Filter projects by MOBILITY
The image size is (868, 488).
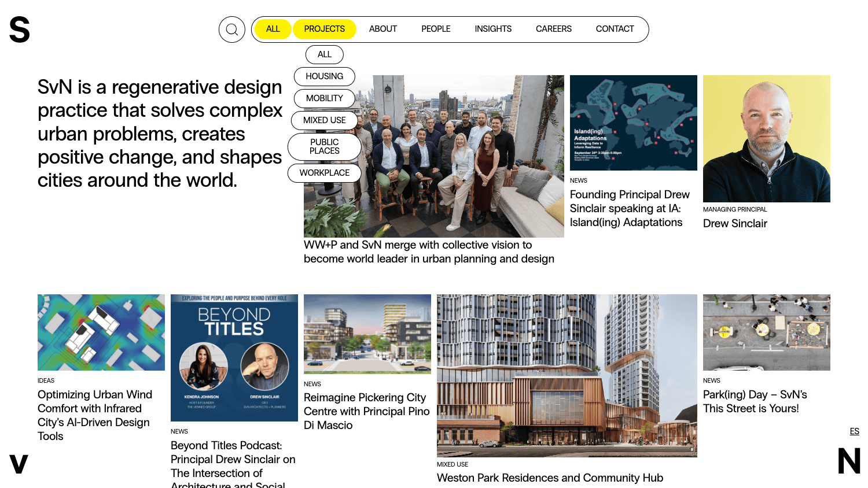325,98
